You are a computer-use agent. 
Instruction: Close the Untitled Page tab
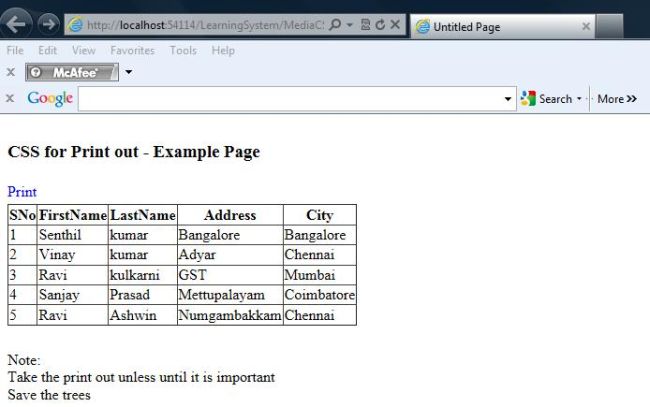pyautogui.click(x=586, y=27)
